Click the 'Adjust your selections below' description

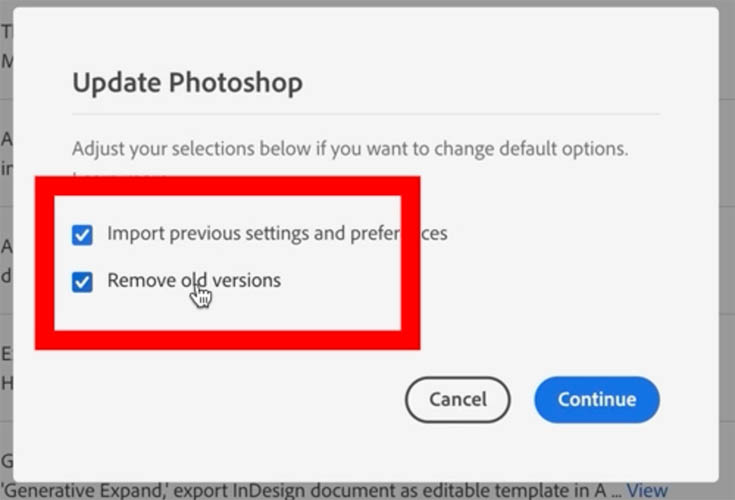pyautogui.click(x=349, y=149)
